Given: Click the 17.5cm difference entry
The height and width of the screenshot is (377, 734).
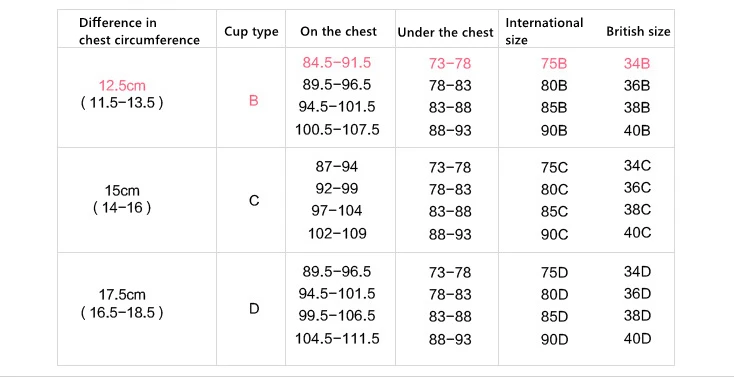Looking at the screenshot, I should point(122,295).
